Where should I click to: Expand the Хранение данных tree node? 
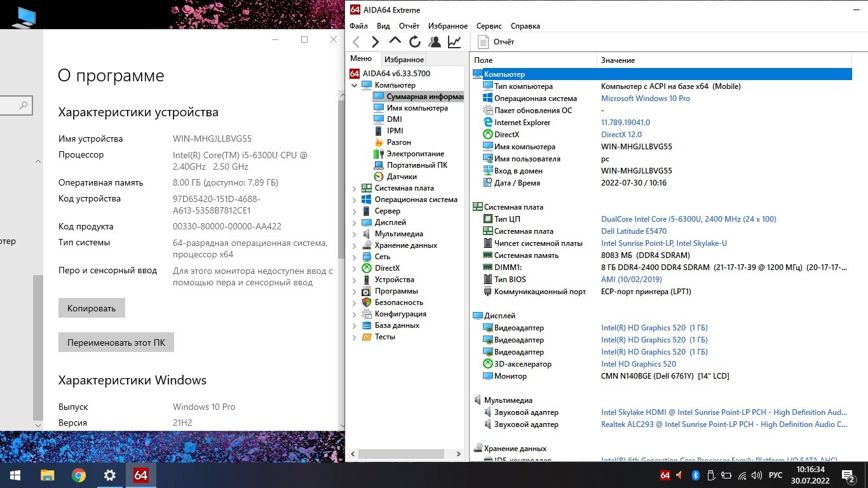[x=355, y=245]
